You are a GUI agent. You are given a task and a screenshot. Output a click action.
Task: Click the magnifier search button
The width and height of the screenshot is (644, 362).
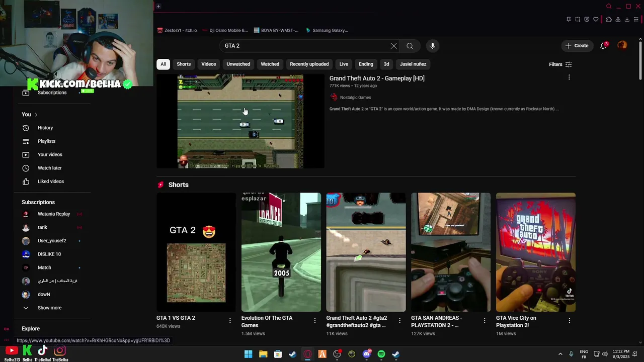click(x=410, y=46)
